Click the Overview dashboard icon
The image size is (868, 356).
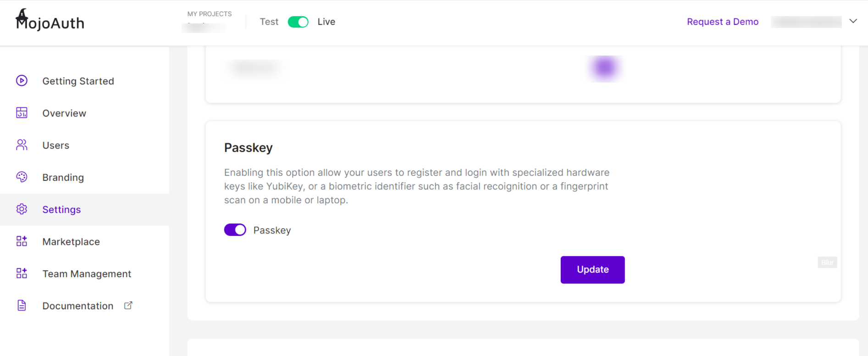pyautogui.click(x=22, y=113)
